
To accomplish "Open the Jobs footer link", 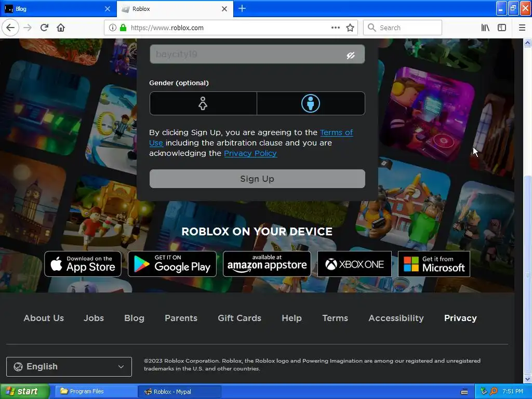I will (x=94, y=318).
